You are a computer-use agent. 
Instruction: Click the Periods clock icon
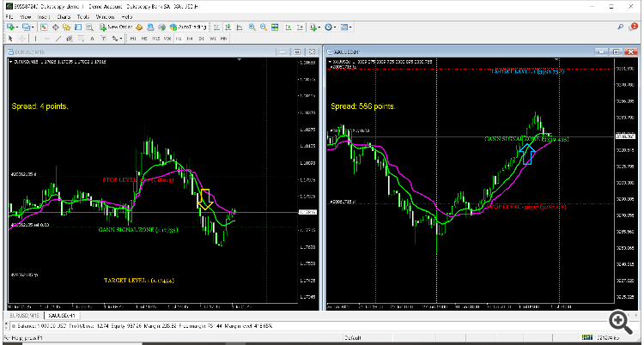(x=328, y=27)
